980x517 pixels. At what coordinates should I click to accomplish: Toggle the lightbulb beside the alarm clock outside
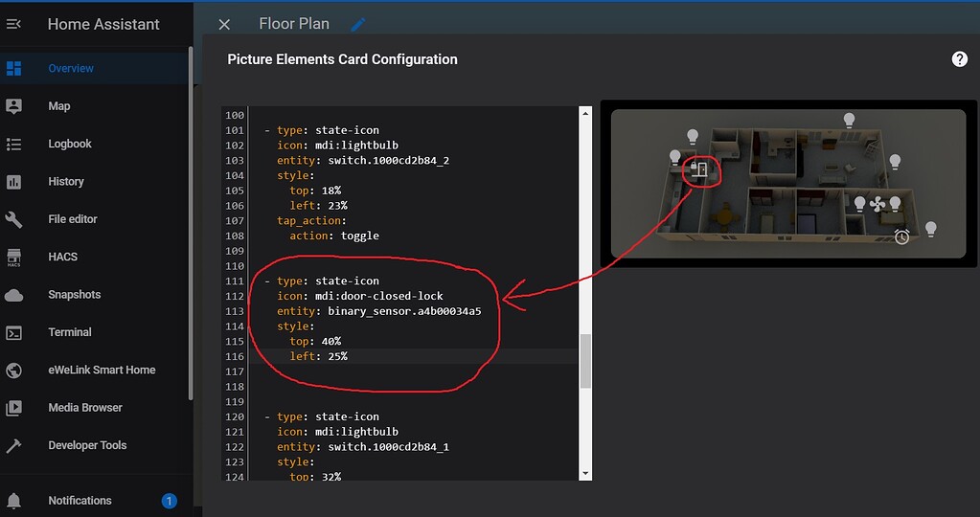(930, 229)
